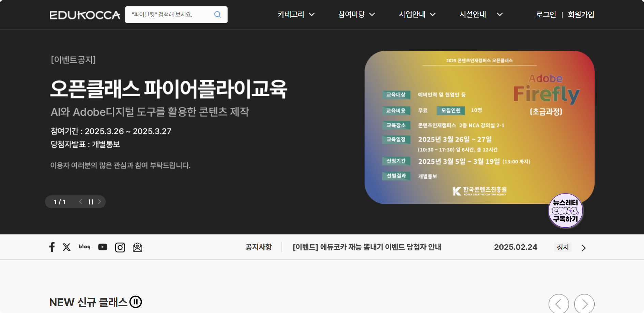Open the YouTube icon
Viewport: 644px width, 313px height.
click(103, 247)
